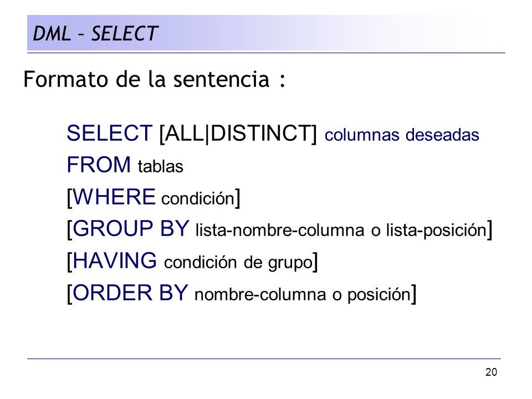Click the 'condición' text after WHERE
Screen dimensions: 532x399
[198, 198]
